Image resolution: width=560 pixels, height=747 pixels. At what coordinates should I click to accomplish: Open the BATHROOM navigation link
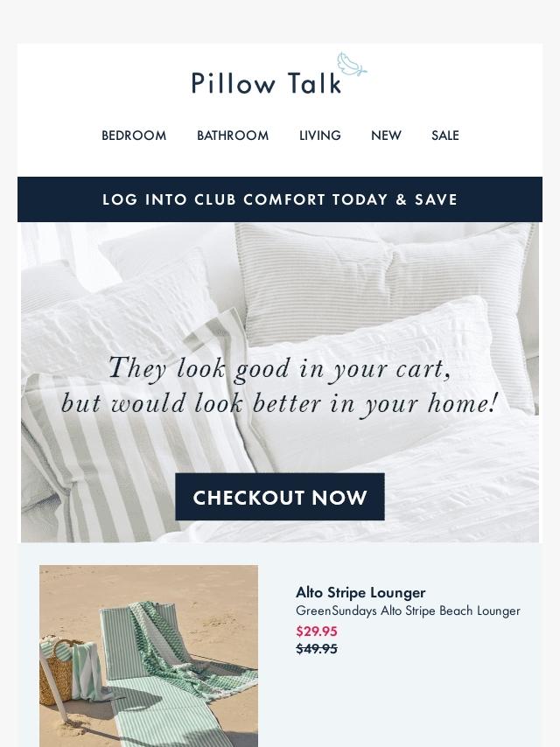tap(233, 136)
